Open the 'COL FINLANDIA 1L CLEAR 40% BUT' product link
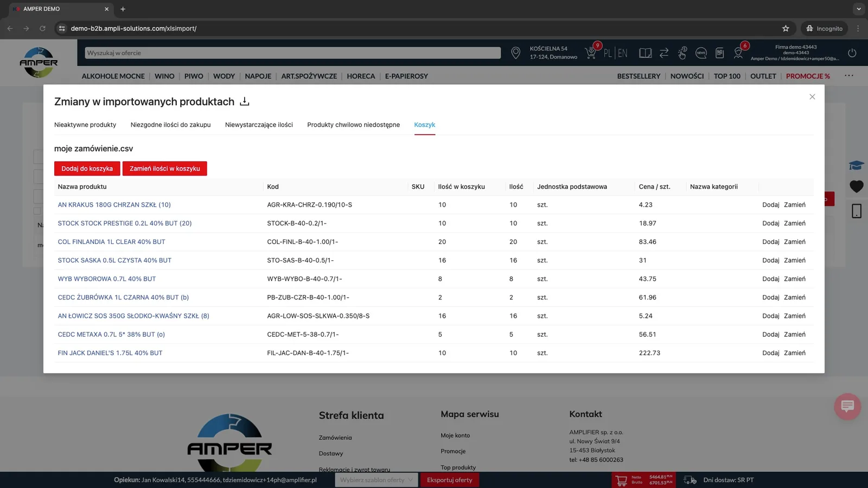Screen dimensions: 868x488 click(x=112, y=242)
